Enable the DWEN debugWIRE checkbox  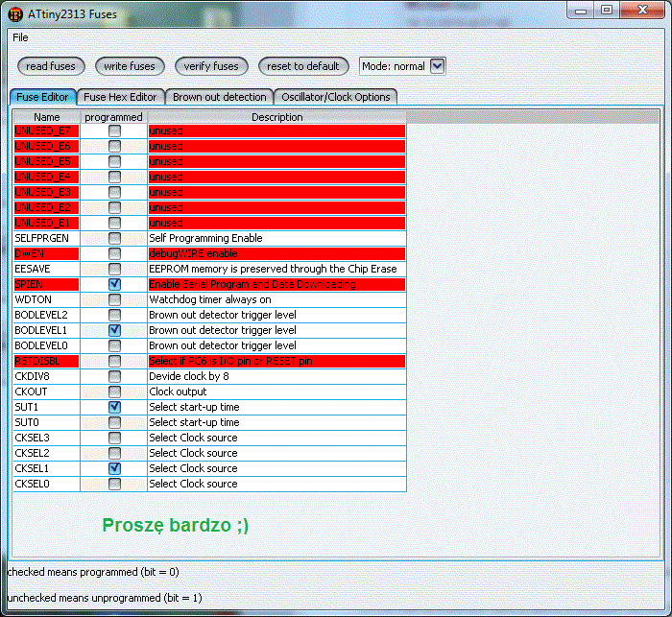pyautogui.click(x=114, y=253)
